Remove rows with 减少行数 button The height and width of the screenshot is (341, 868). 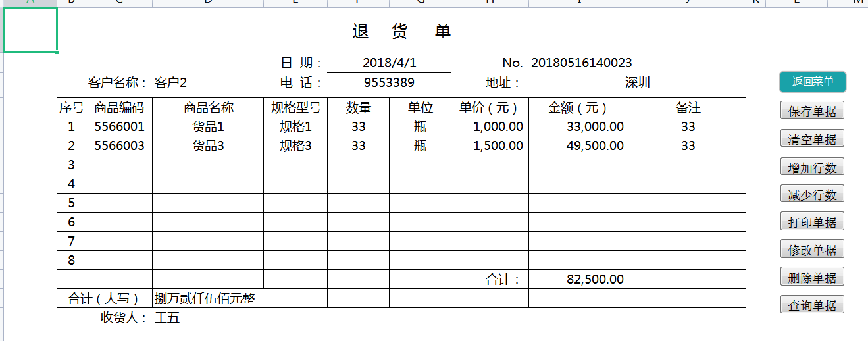(x=812, y=195)
